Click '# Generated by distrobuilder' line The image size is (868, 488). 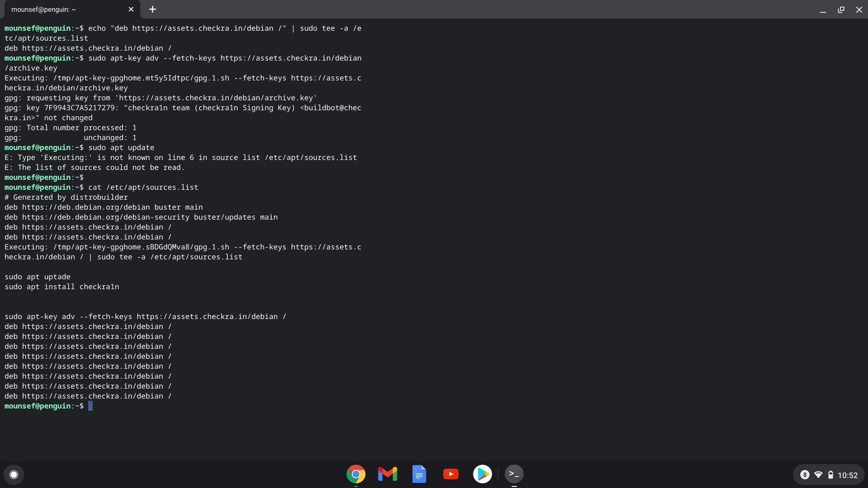[x=66, y=197]
